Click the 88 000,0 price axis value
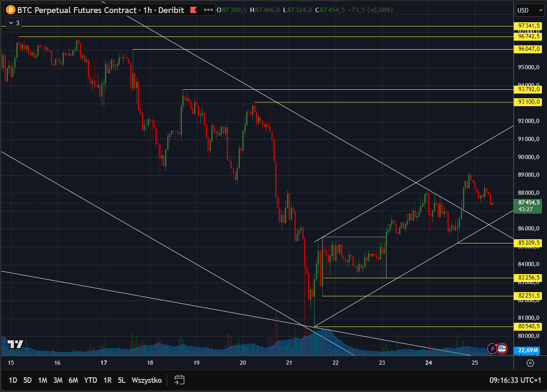This screenshot has width=547, height=392. pyautogui.click(x=528, y=193)
